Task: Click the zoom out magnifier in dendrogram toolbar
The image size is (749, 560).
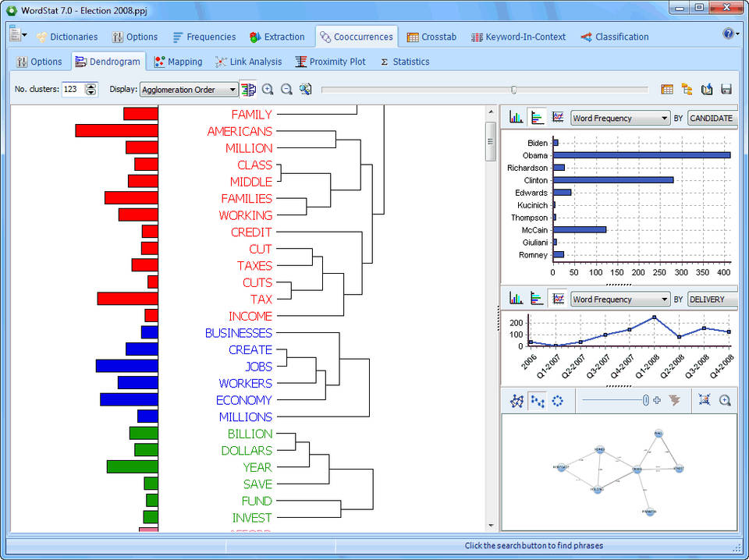Action: (286, 90)
